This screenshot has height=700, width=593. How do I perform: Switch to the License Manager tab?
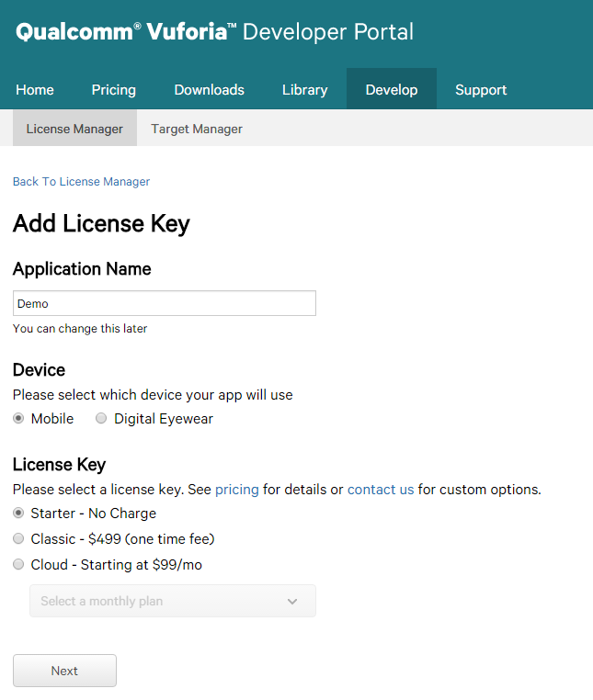click(x=74, y=128)
